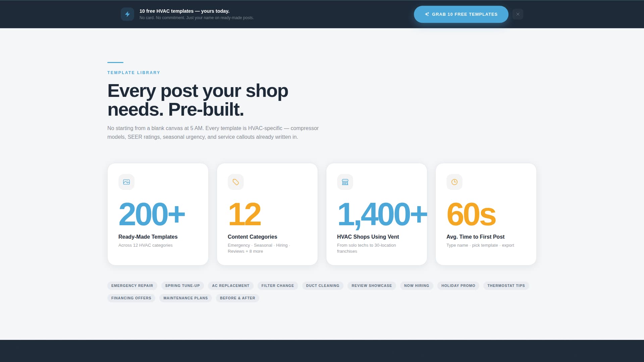Click the Financing Offers tag

click(x=131, y=298)
